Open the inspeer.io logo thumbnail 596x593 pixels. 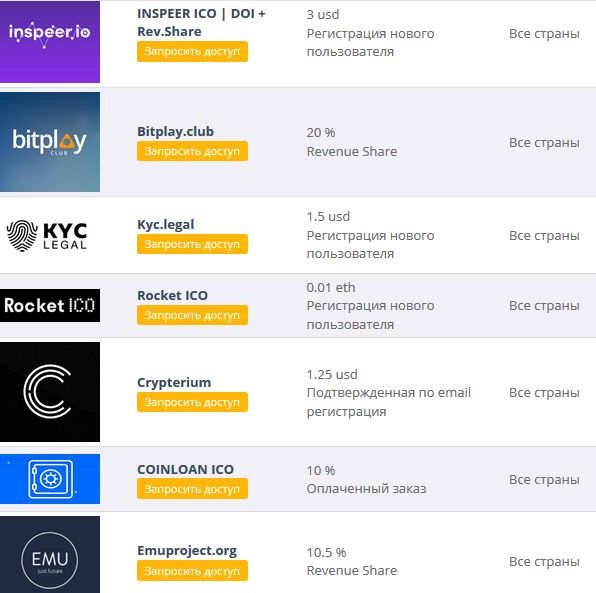pyautogui.click(x=50, y=41)
